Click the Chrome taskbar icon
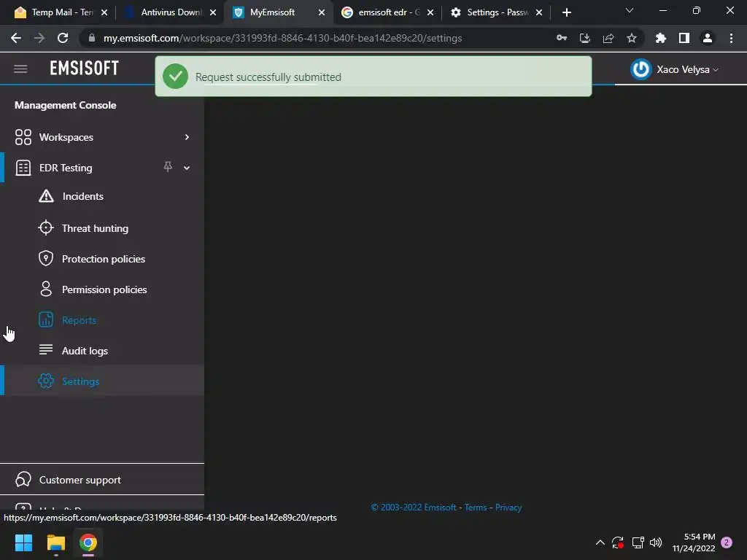Image resolution: width=747 pixels, height=560 pixels. (88, 542)
